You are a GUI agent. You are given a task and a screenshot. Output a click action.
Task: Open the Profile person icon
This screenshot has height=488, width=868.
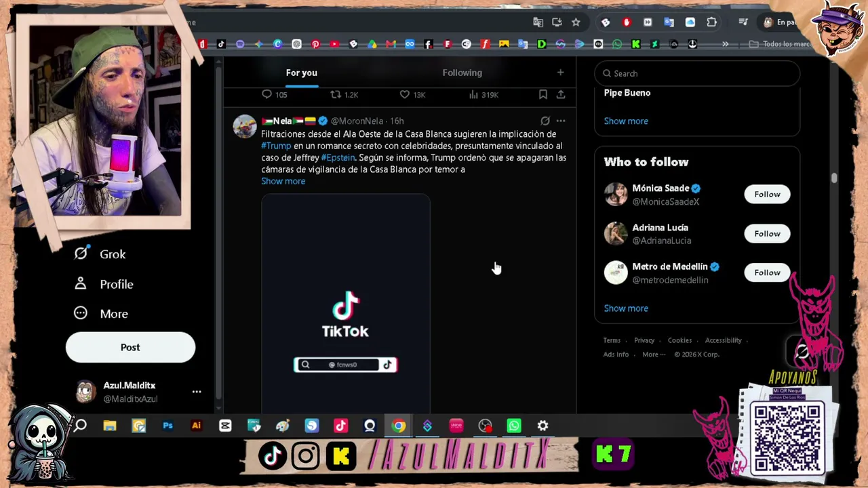(x=81, y=283)
